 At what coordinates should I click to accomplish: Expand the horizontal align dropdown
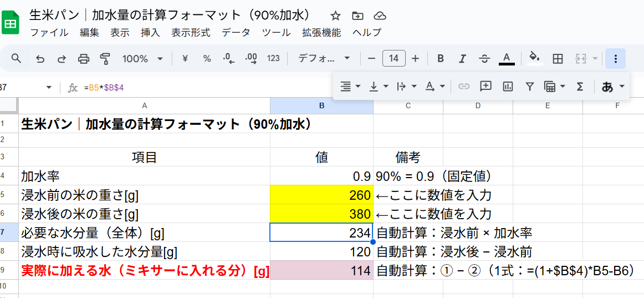[350, 86]
